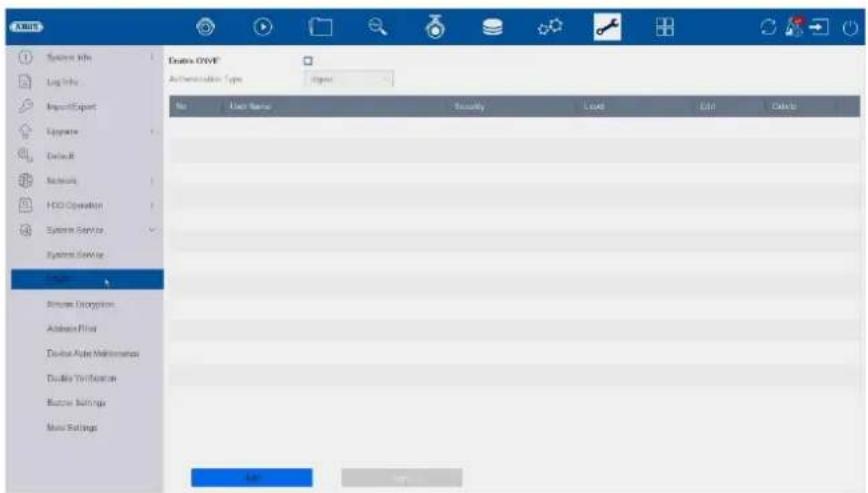Screen dimensions: 868x493
Task: Open the storage disk stack icon
Action: point(492,27)
